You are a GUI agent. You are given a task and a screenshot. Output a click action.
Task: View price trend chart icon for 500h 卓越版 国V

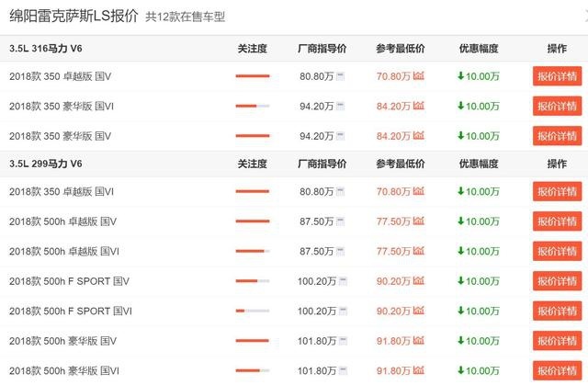[x=419, y=221]
